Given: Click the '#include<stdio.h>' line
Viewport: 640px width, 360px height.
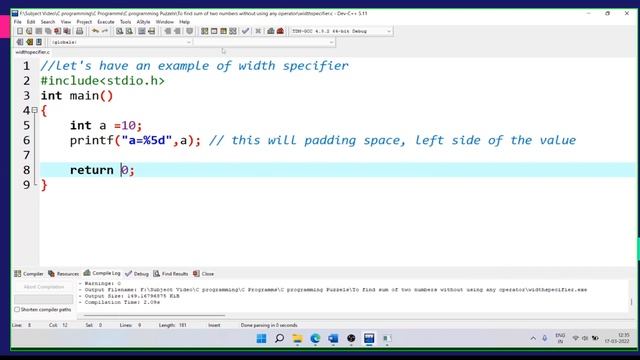Looking at the screenshot, I should (x=102, y=81).
